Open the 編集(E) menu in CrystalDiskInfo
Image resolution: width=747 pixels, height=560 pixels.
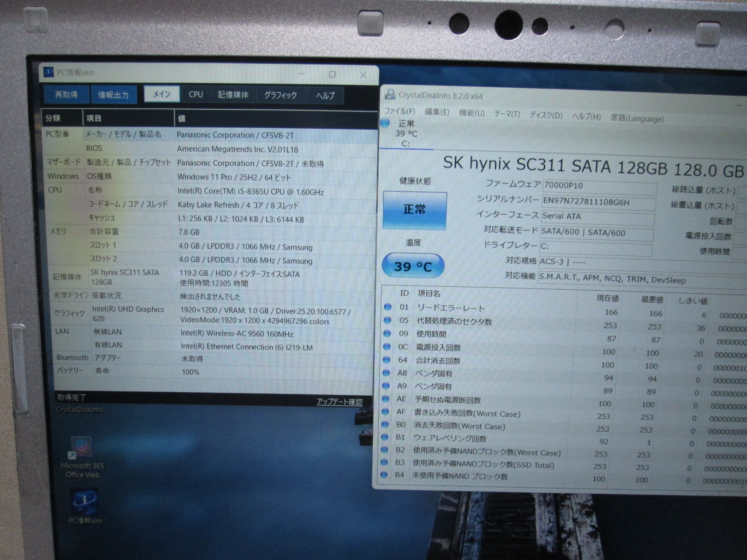pyautogui.click(x=437, y=112)
